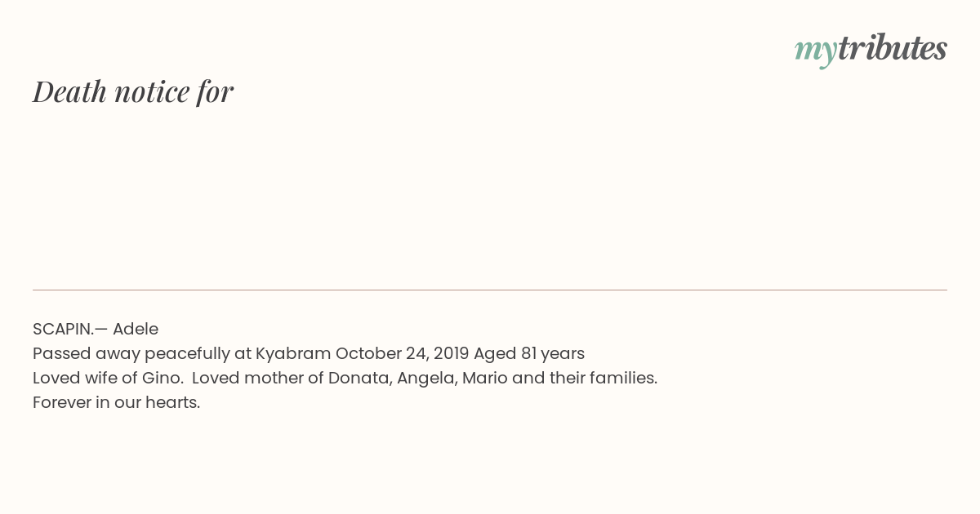The width and height of the screenshot is (980, 514).
Task: Click "Loved mother of" phrase
Action: [x=258, y=378]
